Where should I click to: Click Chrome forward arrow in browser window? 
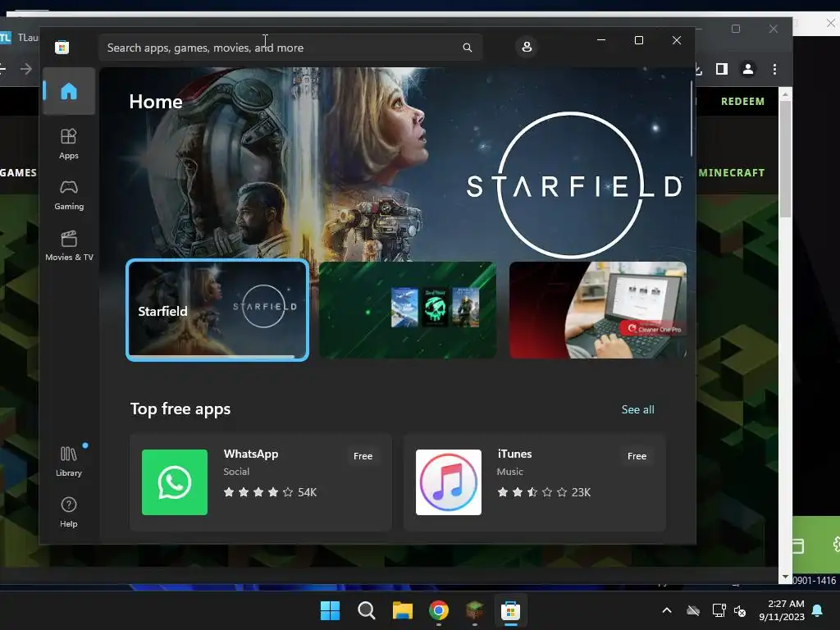click(x=25, y=69)
